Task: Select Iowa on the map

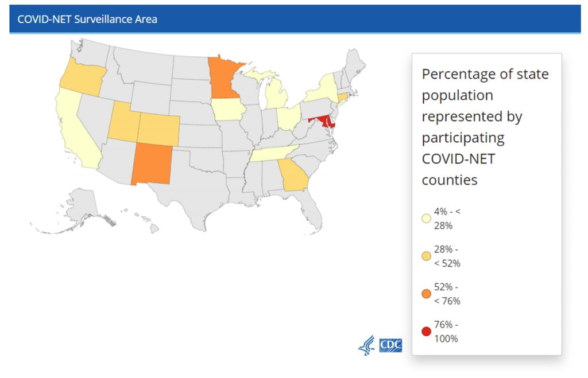Action: pos(228,110)
